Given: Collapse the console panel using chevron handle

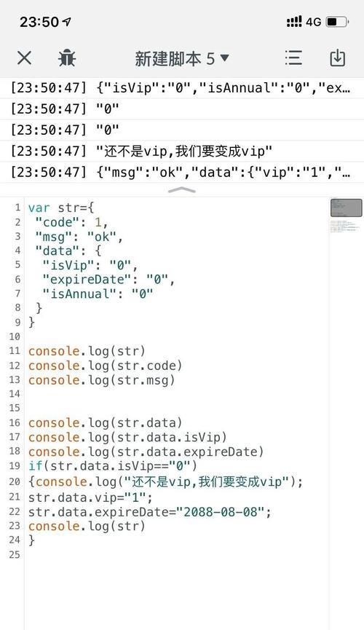Looking at the screenshot, I should [x=181, y=190].
